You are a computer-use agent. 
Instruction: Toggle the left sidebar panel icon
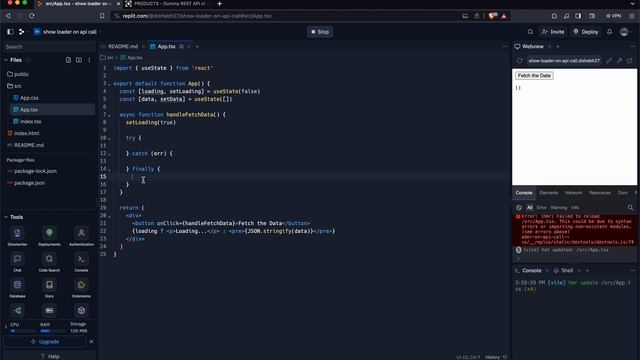tap(11, 31)
